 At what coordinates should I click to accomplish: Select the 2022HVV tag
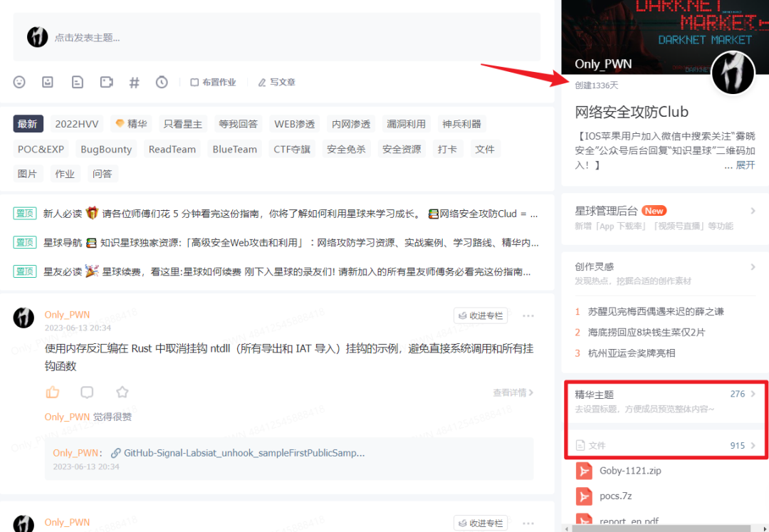coord(76,124)
